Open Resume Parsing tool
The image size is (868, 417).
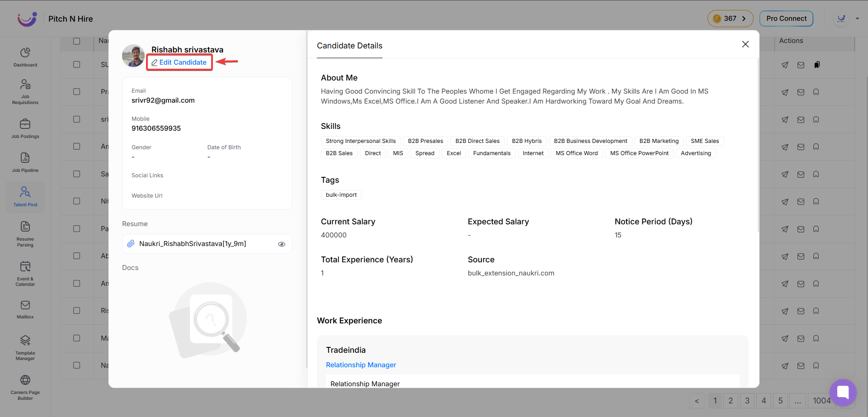[25, 234]
